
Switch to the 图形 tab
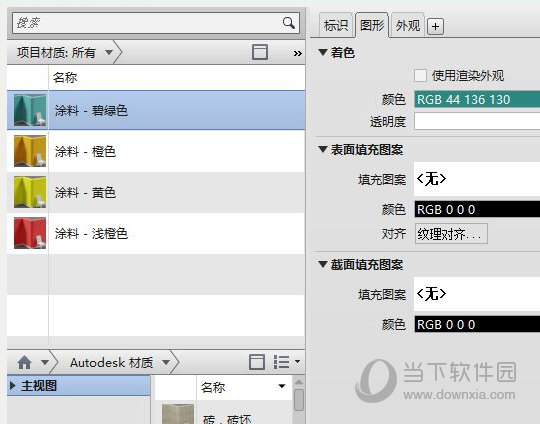[x=372, y=25]
